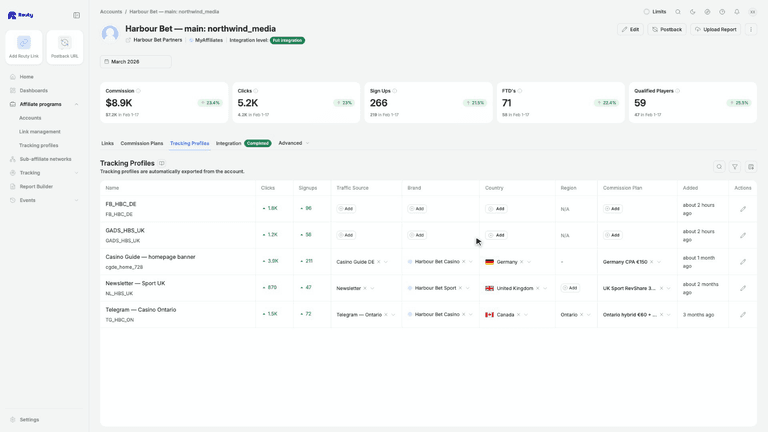Click the Add Routy Link icon
Image resolution: width=768 pixels, height=432 pixels.
coord(24,43)
